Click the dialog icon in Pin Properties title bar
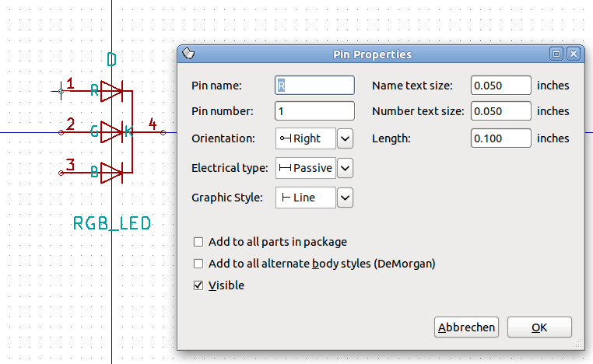 [x=188, y=54]
